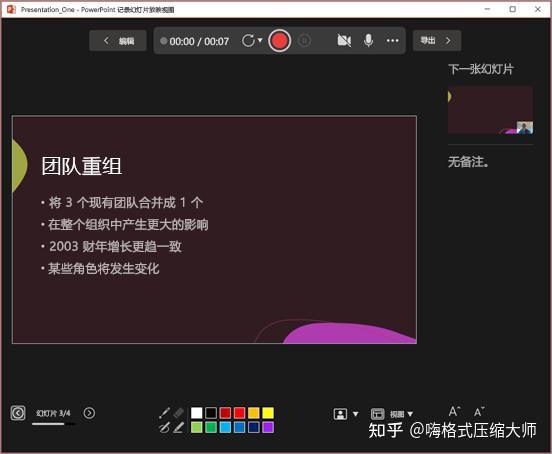Go to the previous slide

pyautogui.click(x=18, y=413)
